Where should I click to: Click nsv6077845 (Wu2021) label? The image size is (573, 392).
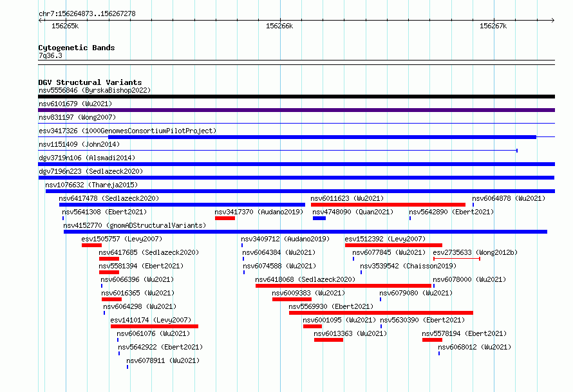389,252
